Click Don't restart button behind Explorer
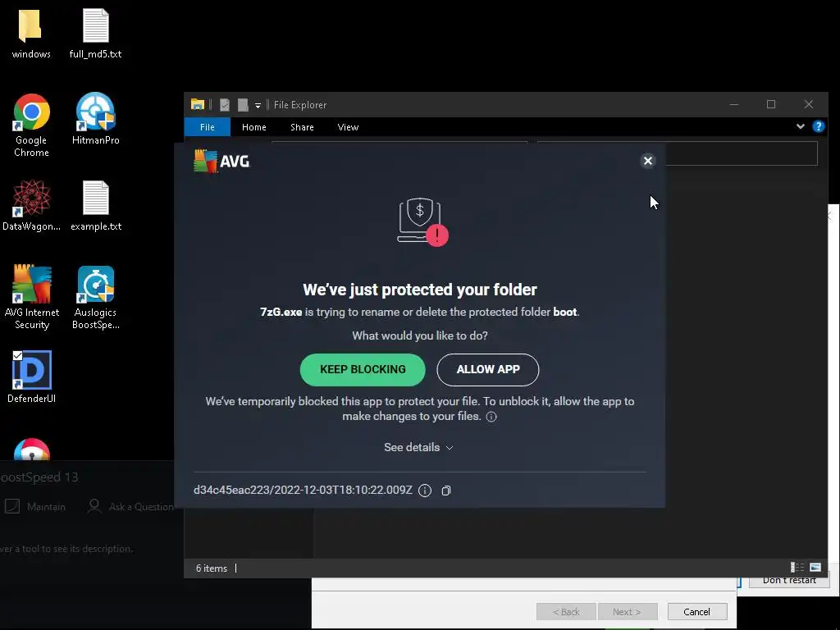Screen dimensions: 840x630 tap(789, 582)
